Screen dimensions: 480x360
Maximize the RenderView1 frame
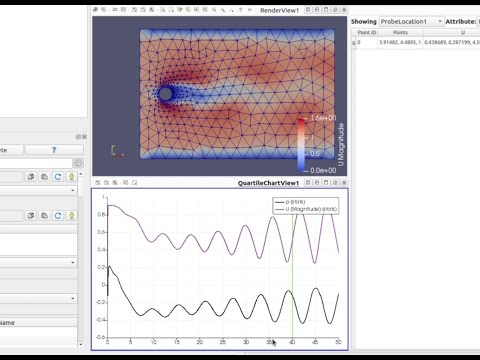(x=326, y=10)
